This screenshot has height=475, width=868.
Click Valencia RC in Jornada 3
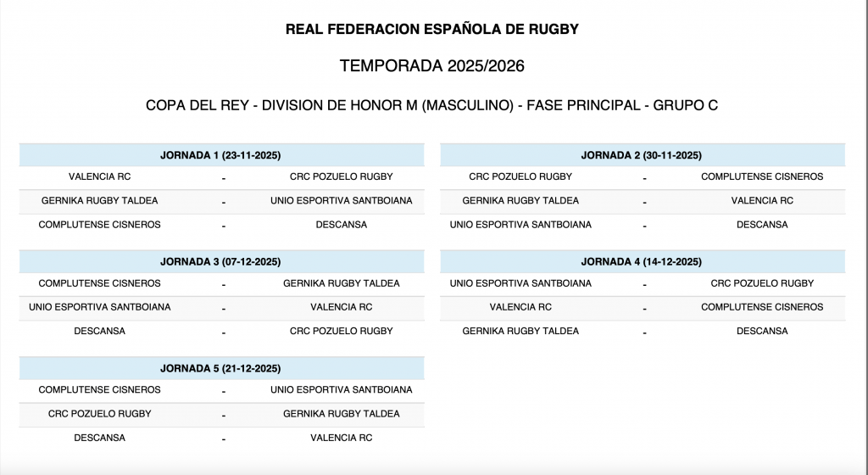pos(341,307)
